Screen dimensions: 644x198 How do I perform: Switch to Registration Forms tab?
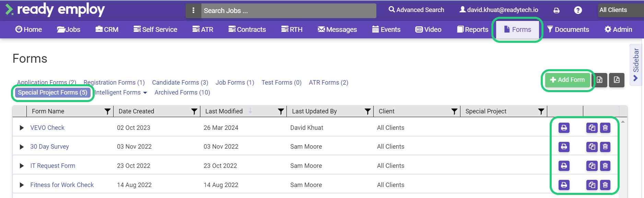tap(114, 83)
